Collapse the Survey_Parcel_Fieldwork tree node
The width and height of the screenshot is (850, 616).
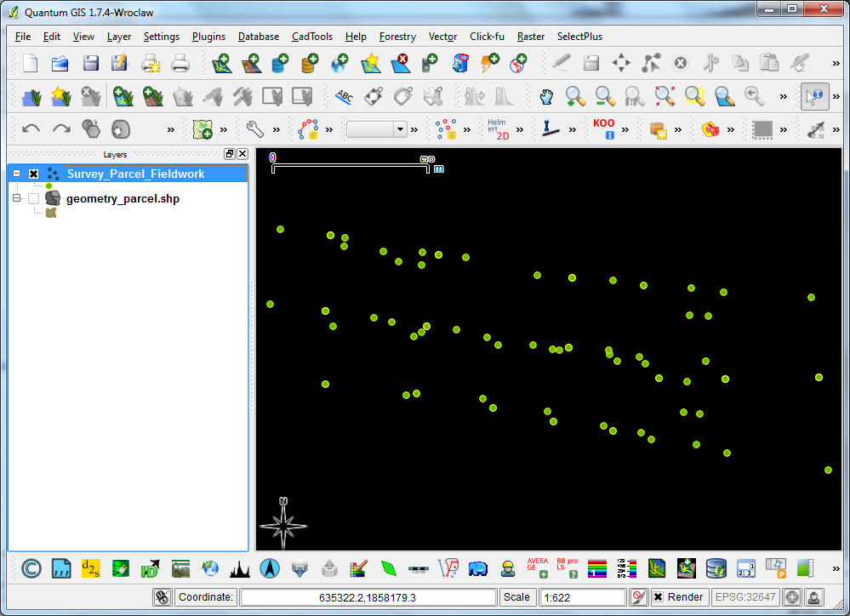click(x=17, y=174)
